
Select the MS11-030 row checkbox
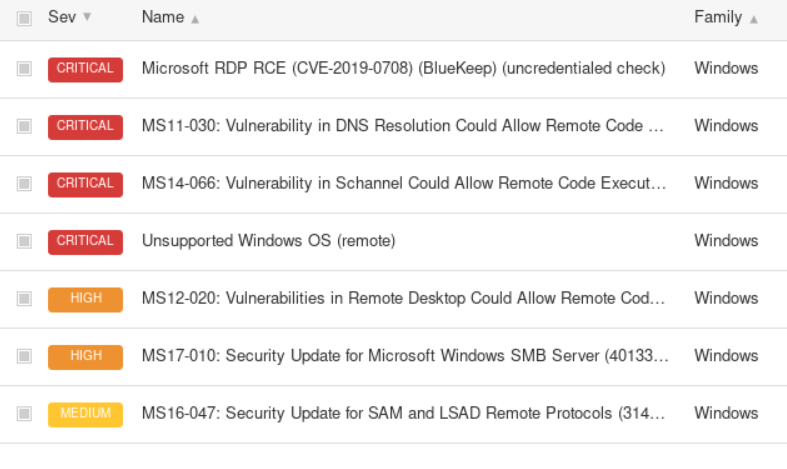pyautogui.click(x=25, y=126)
